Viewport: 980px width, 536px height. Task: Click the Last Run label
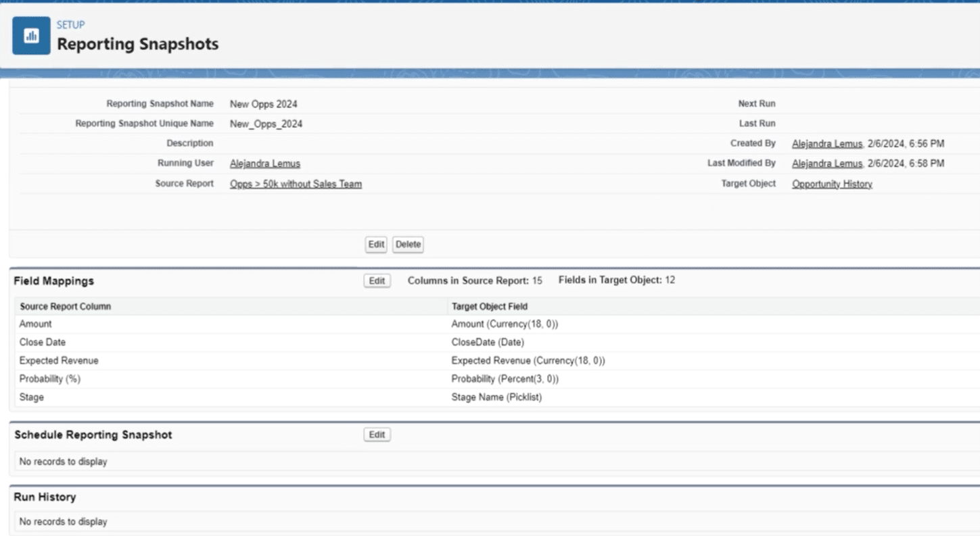[x=757, y=124]
